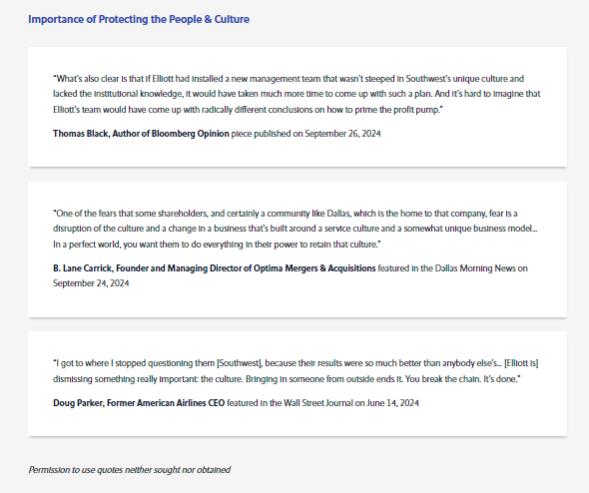Click the 'Importance of Protecting the People & Culture' heading
The height and width of the screenshot is (493, 589).
click(x=139, y=20)
